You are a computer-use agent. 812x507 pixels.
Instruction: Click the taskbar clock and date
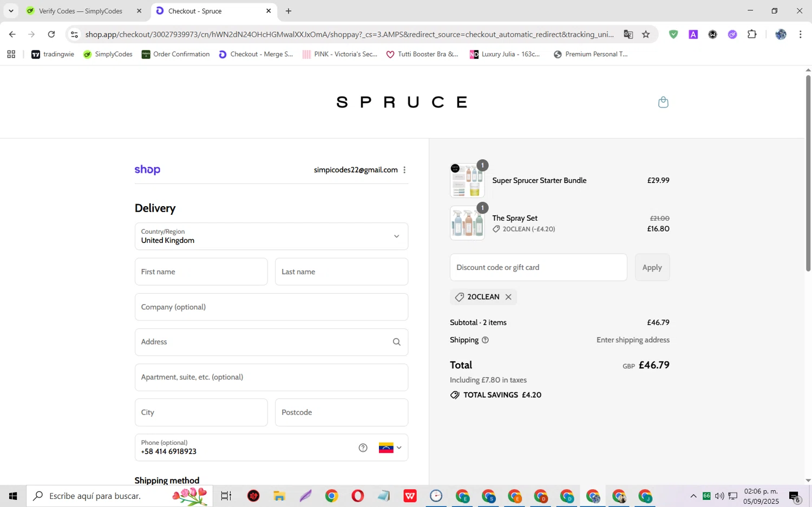pyautogui.click(x=761, y=496)
